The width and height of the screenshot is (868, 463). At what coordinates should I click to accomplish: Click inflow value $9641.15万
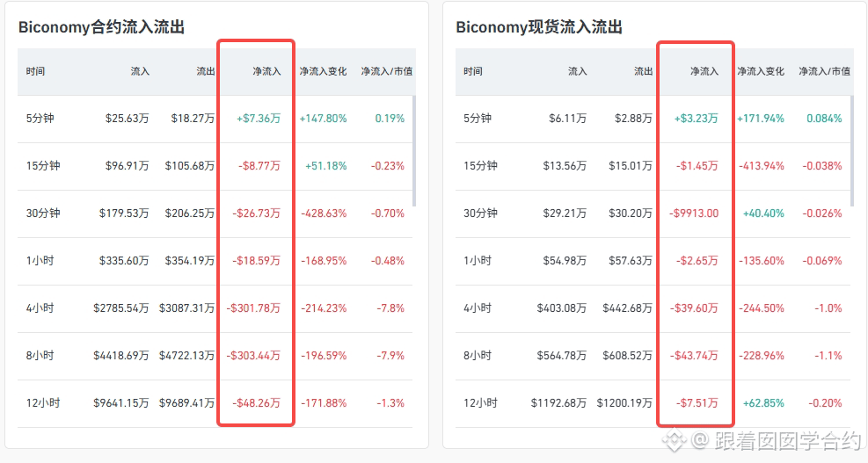(x=121, y=403)
